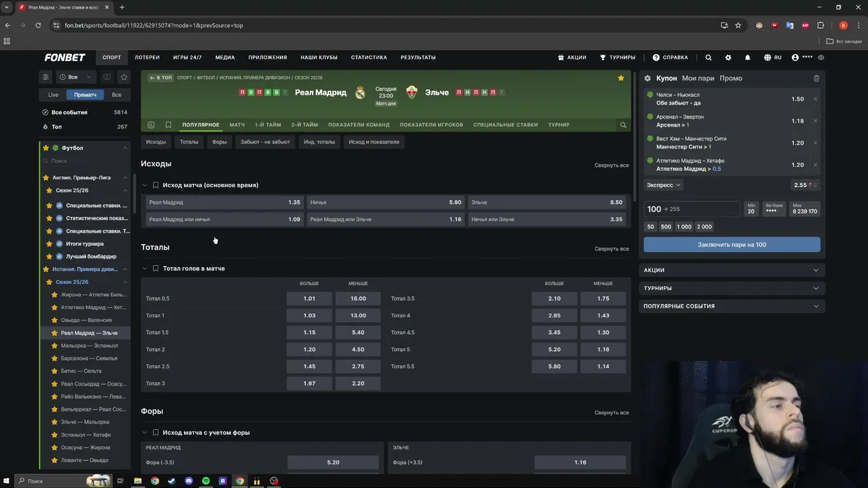Image resolution: width=868 pixels, height=488 pixels.
Task: Go back with the В ТОП button
Action: point(161,78)
